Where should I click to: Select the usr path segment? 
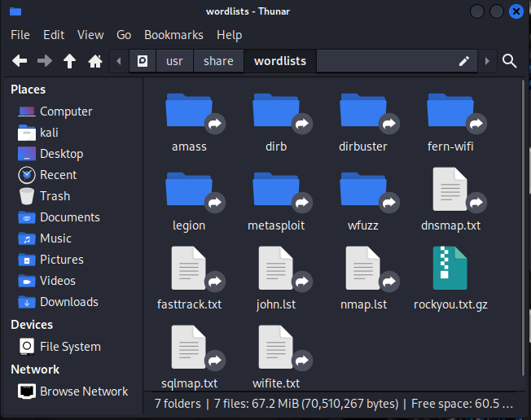pyautogui.click(x=174, y=61)
